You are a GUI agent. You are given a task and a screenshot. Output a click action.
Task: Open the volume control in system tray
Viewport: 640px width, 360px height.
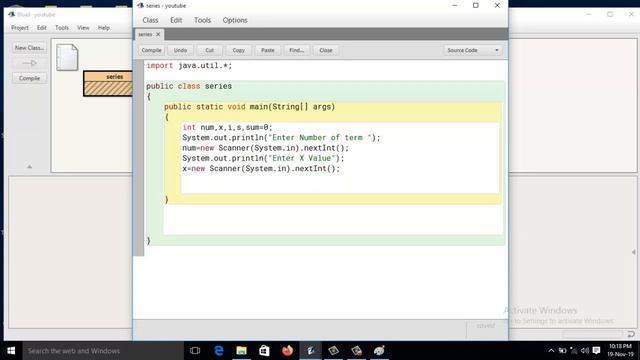(x=585, y=351)
